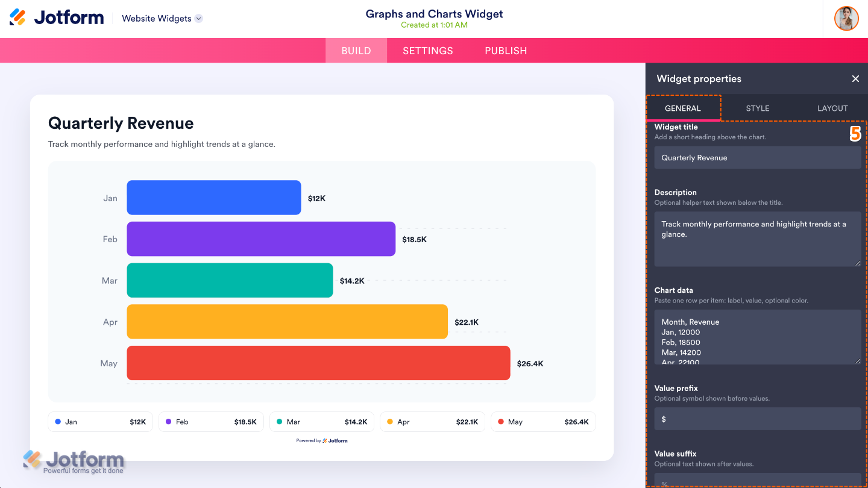The width and height of the screenshot is (868, 488).
Task: Click the orange Apr bar
Action: tap(288, 322)
